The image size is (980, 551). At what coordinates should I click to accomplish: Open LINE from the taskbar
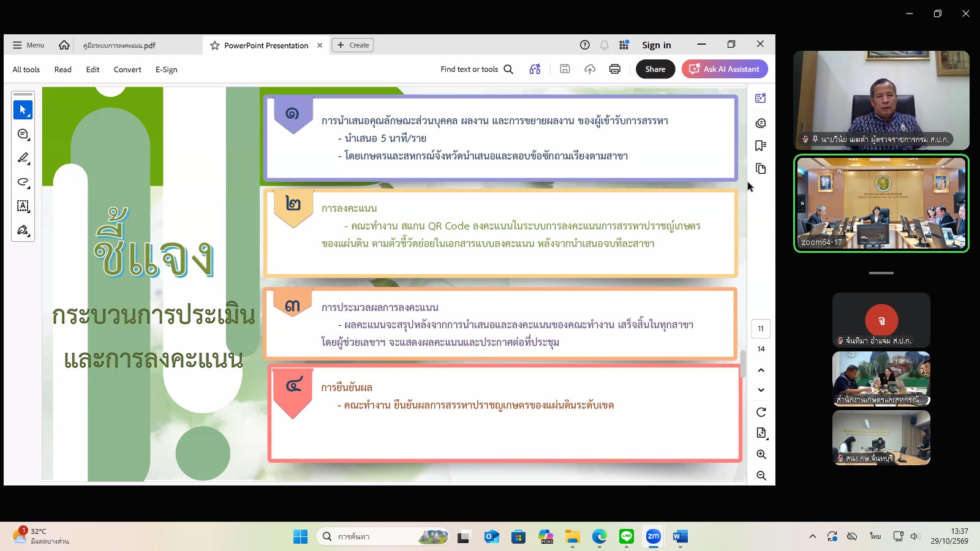click(x=627, y=537)
